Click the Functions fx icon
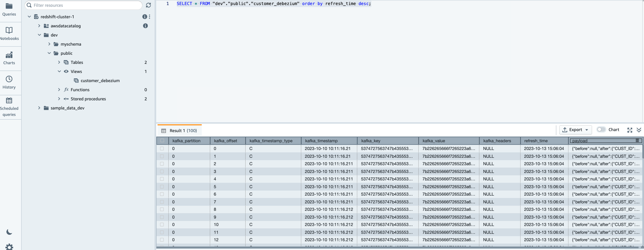The width and height of the screenshot is (644, 250). coord(66,90)
